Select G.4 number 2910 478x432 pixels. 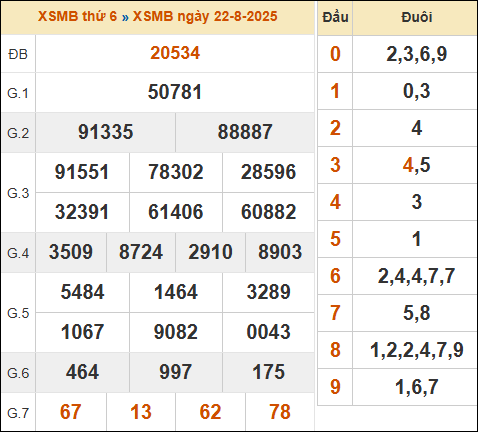click(x=210, y=252)
